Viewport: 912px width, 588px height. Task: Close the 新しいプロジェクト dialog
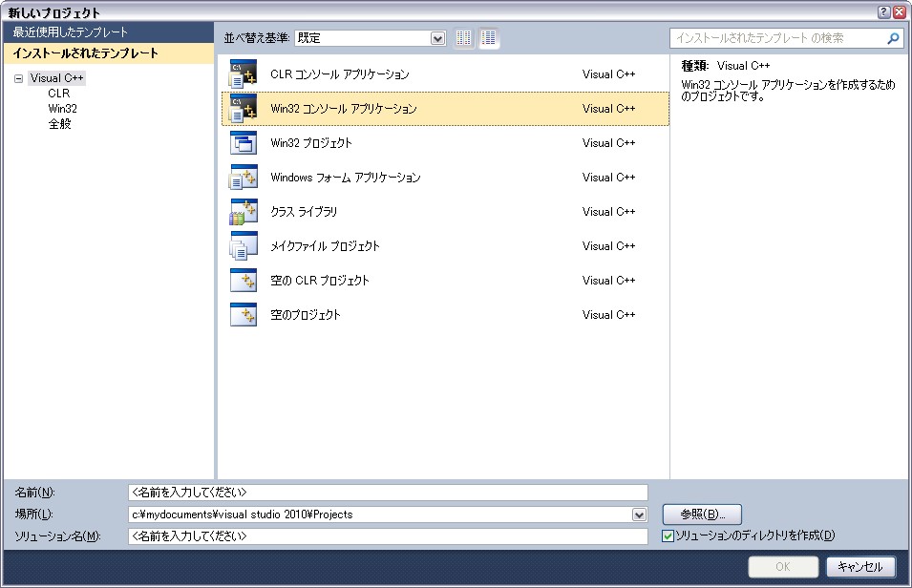tap(900, 11)
